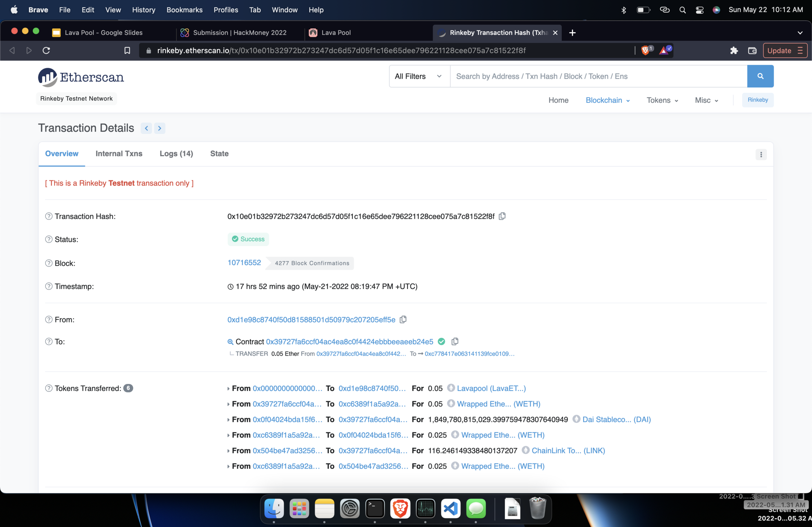The width and height of the screenshot is (812, 527).
Task: Open Dai Stableco... (DAI) token link
Action: 617,419
